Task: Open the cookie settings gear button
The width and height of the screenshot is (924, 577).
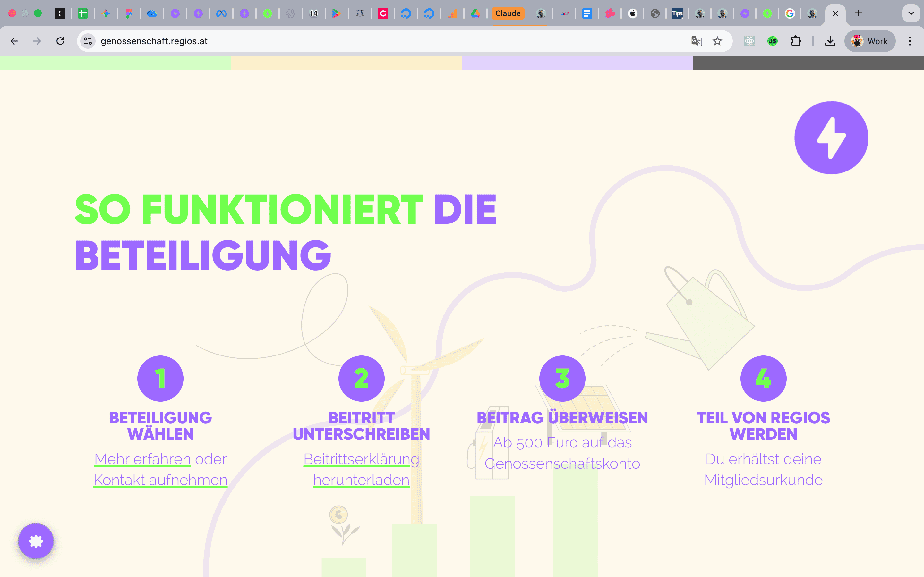Action: (x=36, y=541)
